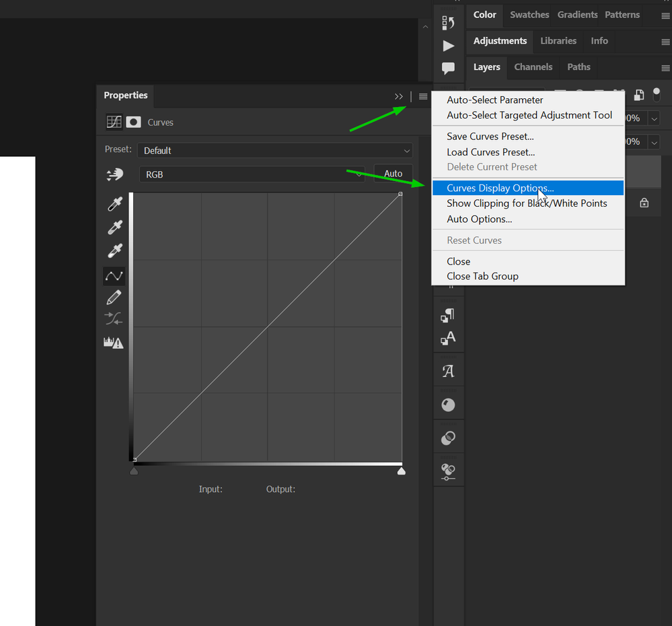
Task: Open the overlapping circles panel icon
Action: click(448, 438)
